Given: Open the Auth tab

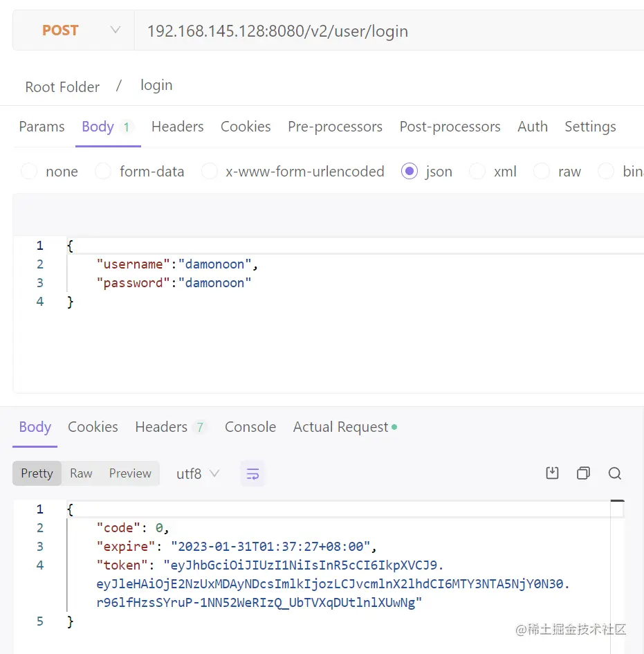Looking at the screenshot, I should click(532, 127).
